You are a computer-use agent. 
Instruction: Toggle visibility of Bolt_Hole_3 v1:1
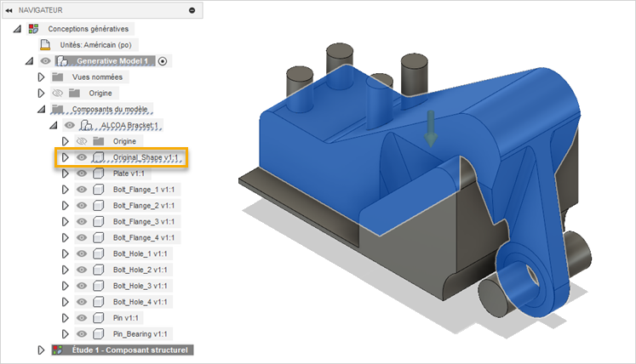(82, 286)
